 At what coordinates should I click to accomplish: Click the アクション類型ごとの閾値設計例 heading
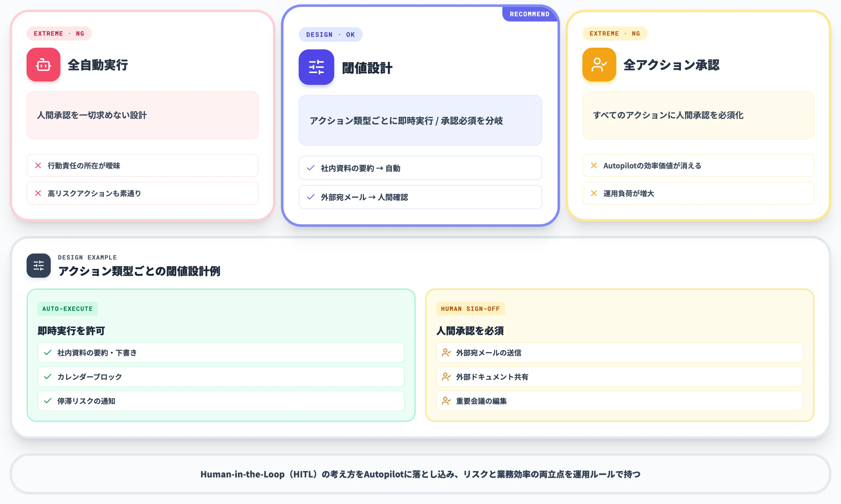pos(139,271)
